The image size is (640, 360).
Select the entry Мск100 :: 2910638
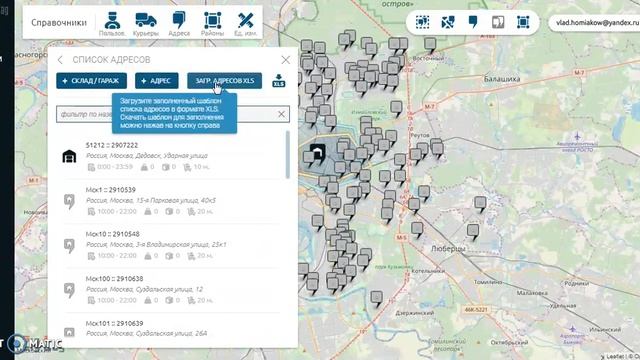[114, 279]
